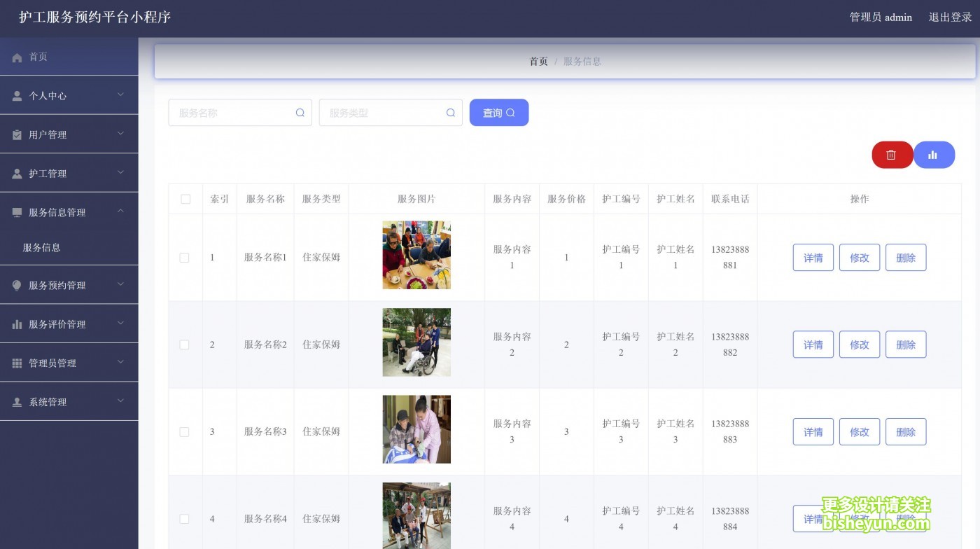The image size is (980, 549).
Task: Open 护工管理 sidebar menu
Action: click(x=69, y=174)
